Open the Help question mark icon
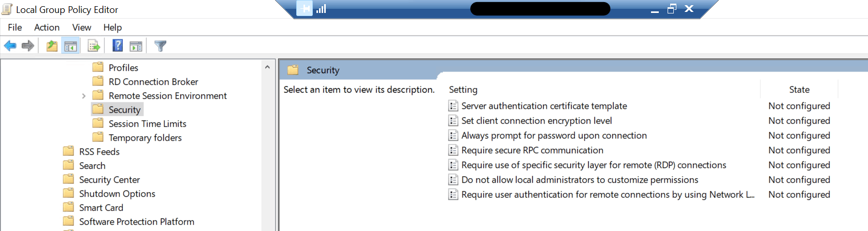 [x=118, y=46]
